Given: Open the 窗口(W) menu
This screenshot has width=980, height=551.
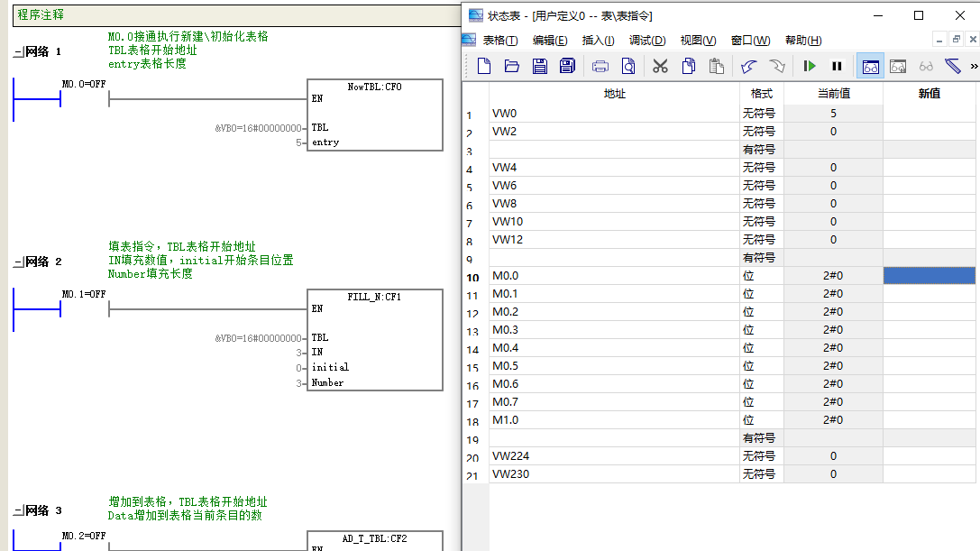Looking at the screenshot, I should pos(751,41).
